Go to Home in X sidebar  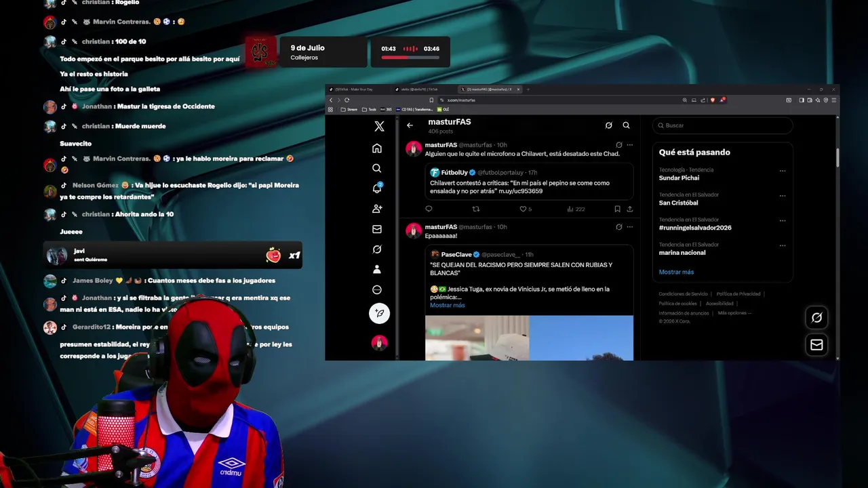[x=377, y=148]
